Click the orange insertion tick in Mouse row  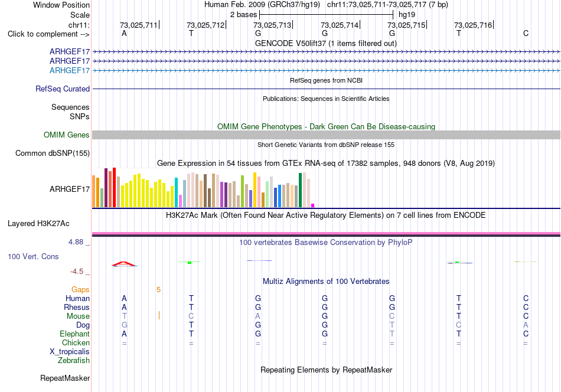[x=159, y=315]
